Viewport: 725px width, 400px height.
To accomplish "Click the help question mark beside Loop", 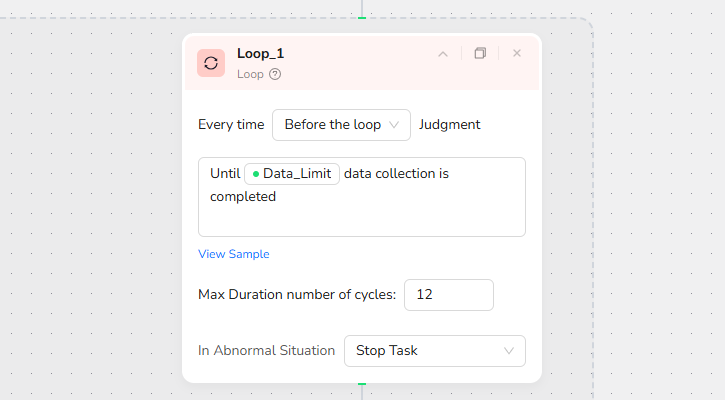I will click(x=275, y=74).
